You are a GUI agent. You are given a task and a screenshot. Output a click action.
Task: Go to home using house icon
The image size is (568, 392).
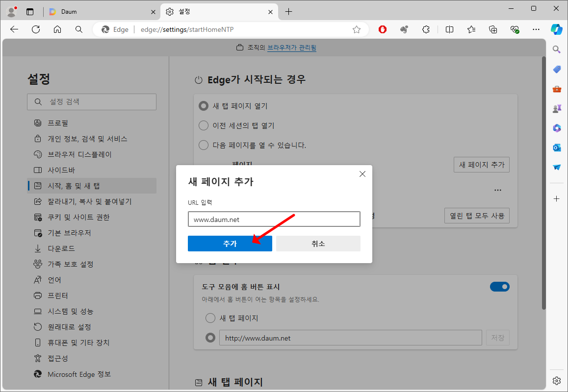57,29
